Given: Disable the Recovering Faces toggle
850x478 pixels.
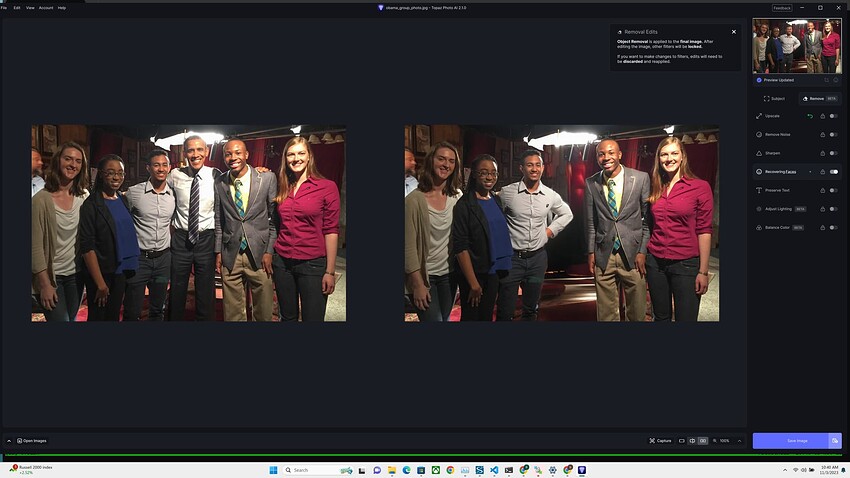Looking at the screenshot, I should pos(833,172).
